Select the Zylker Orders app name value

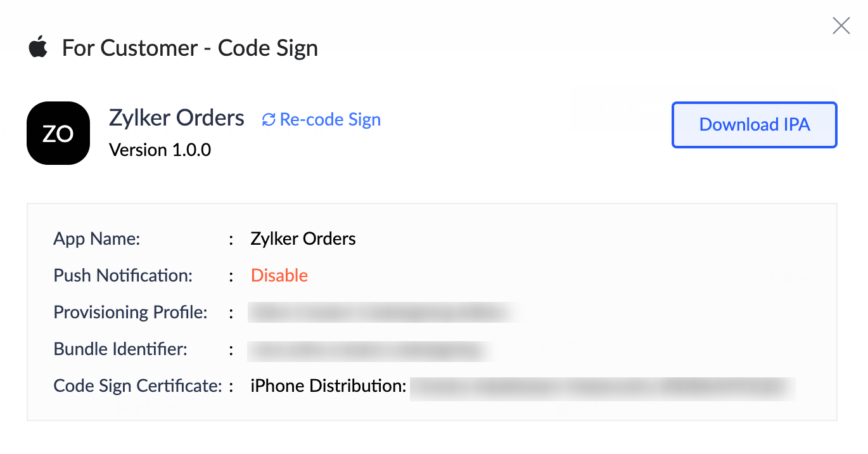pos(303,239)
